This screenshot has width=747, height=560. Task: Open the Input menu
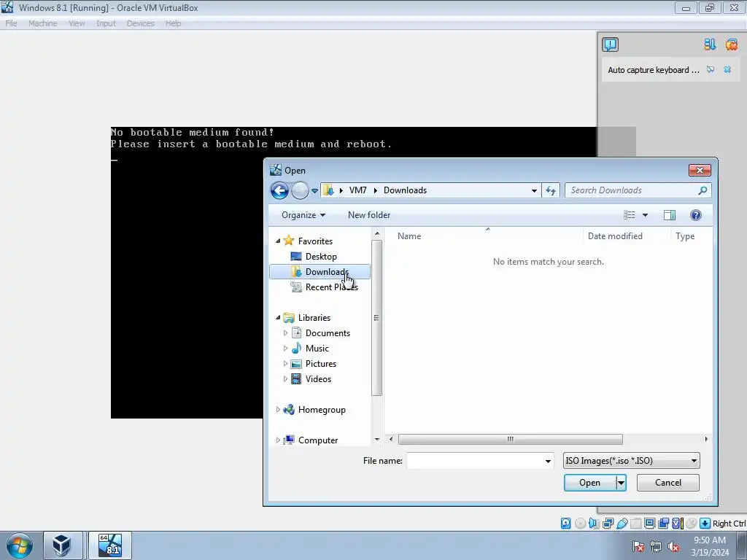(106, 23)
